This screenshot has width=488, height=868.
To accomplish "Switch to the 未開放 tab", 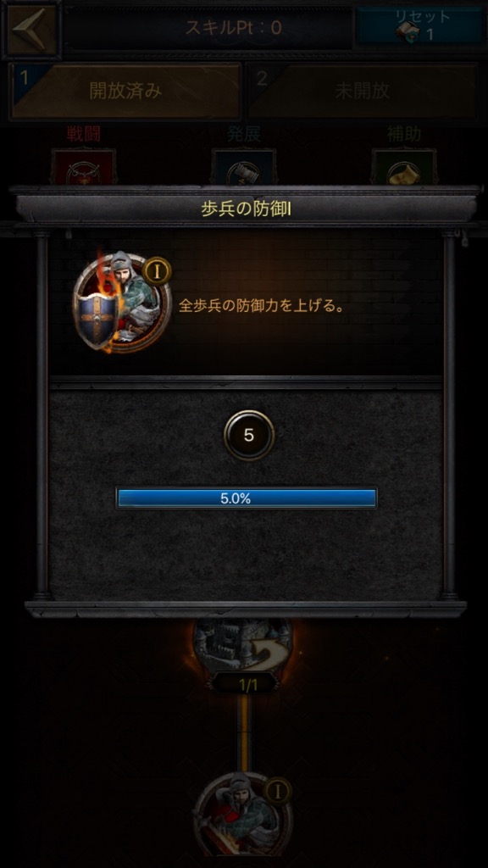I will point(362,91).
